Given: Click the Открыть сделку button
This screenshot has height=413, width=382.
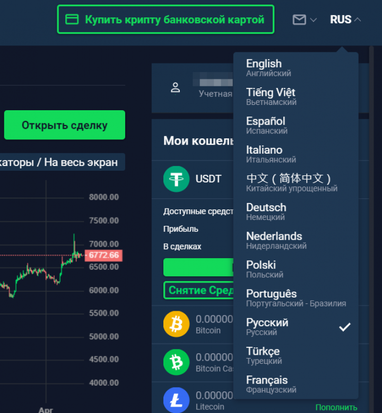Looking at the screenshot, I should (65, 125).
